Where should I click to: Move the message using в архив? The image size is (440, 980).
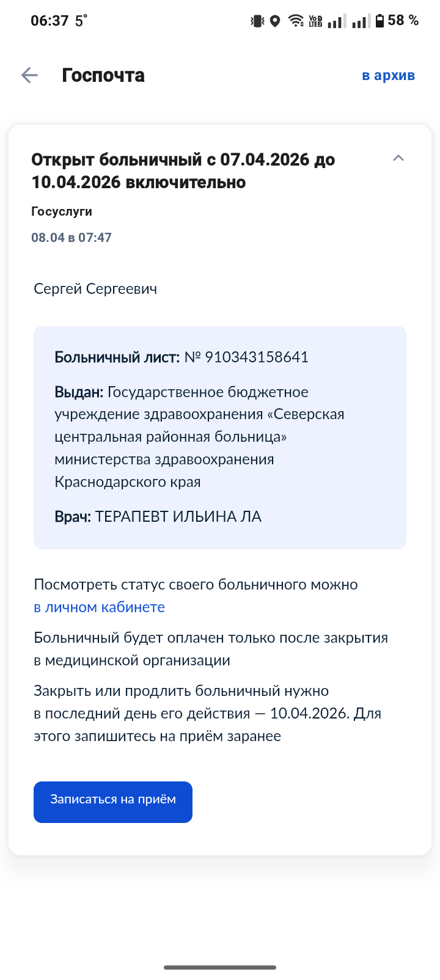[x=388, y=76]
